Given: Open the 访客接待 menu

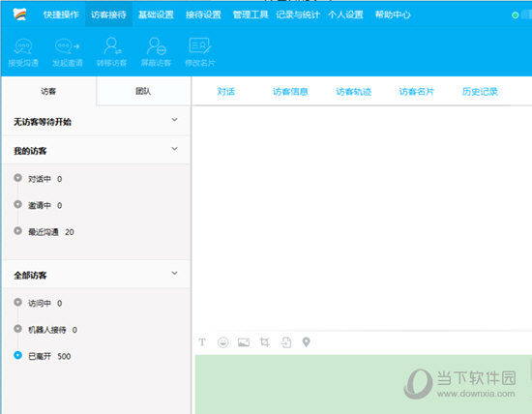Looking at the screenshot, I should (108, 15).
